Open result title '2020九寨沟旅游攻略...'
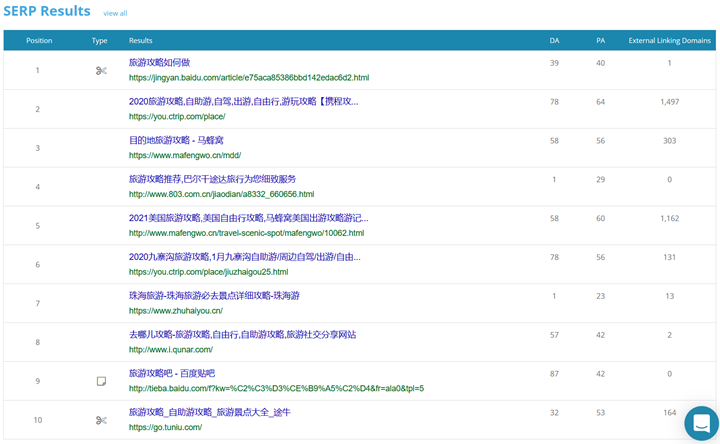The image size is (720, 444). [245, 257]
